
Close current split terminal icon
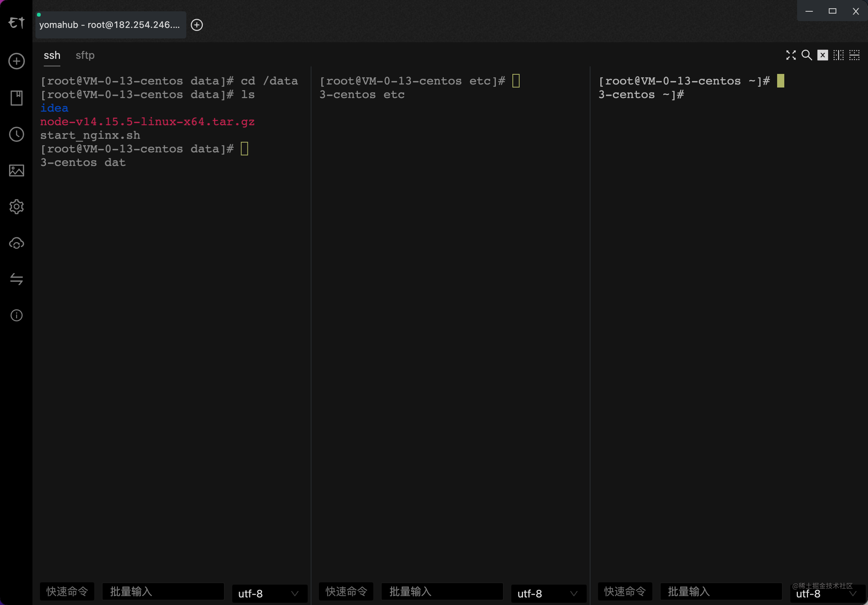(x=823, y=55)
